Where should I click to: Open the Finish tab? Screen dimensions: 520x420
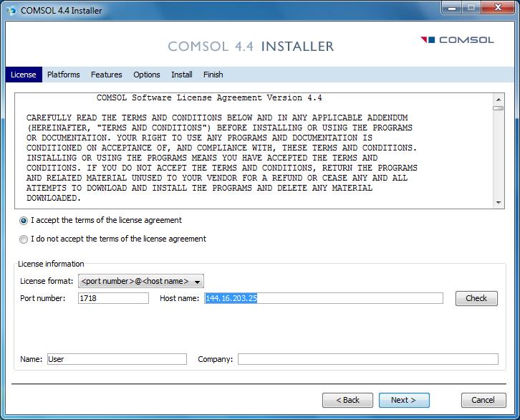213,75
